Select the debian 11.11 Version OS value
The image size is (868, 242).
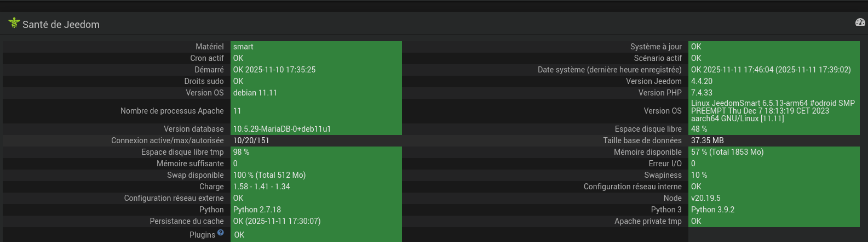point(255,93)
